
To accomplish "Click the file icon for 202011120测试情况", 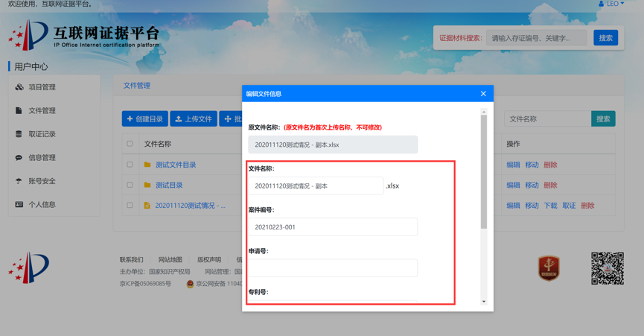I will (147, 206).
